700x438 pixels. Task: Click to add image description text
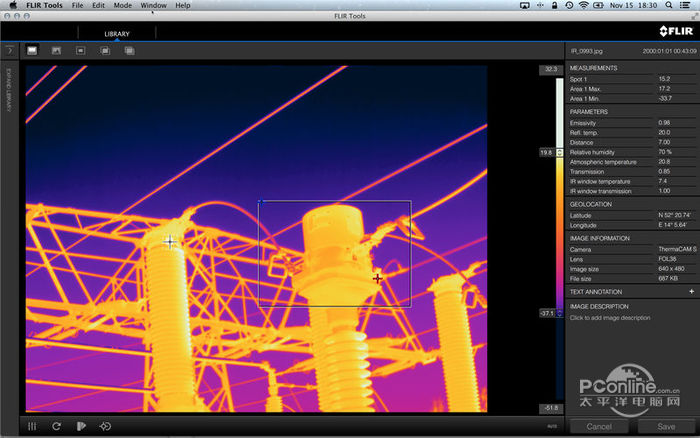(x=610, y=318)
